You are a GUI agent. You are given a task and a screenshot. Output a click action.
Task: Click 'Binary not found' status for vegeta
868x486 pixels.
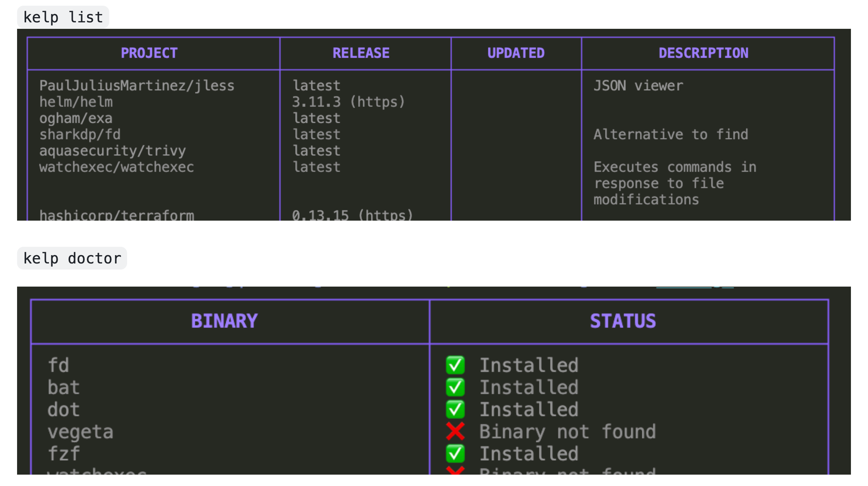(x=568, y=432)
